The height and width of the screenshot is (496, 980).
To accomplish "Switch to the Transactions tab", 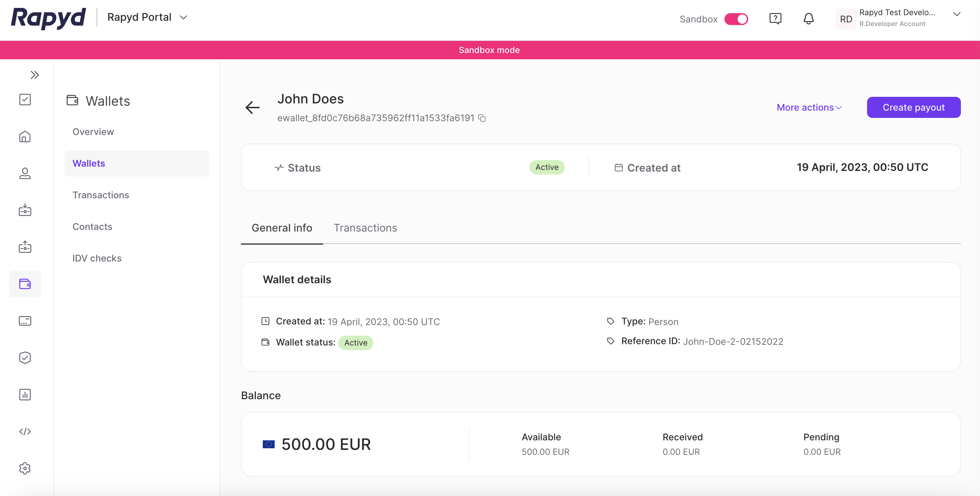I will coord(365,228).
